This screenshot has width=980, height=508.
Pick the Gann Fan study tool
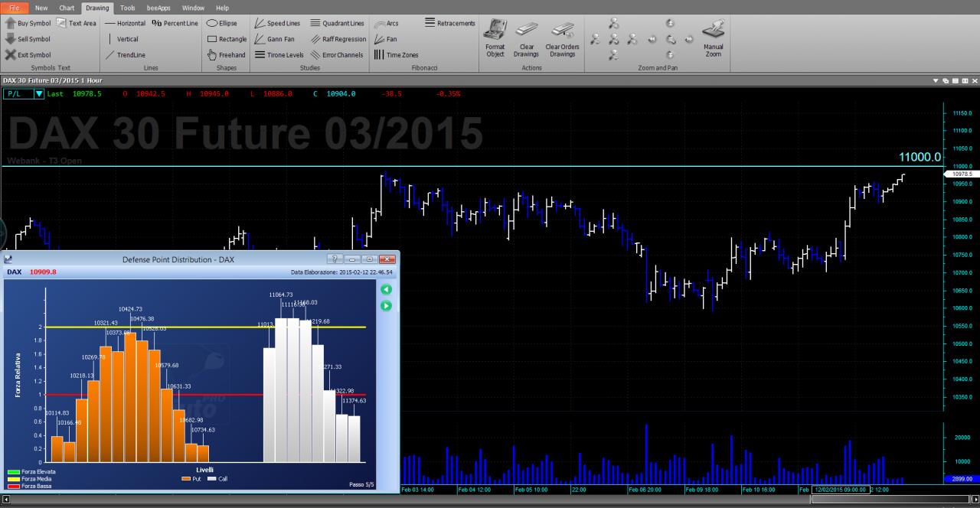point(274,39)
